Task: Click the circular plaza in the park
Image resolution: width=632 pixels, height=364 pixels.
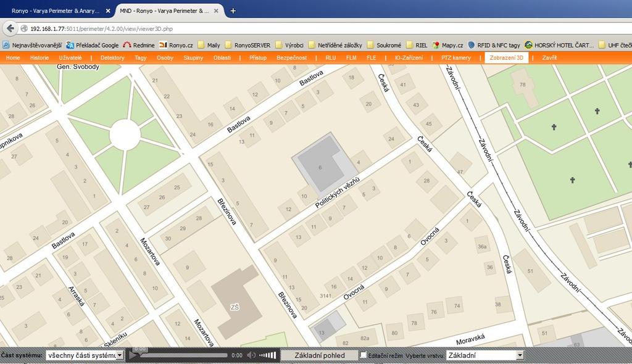Action: (125, 135)
